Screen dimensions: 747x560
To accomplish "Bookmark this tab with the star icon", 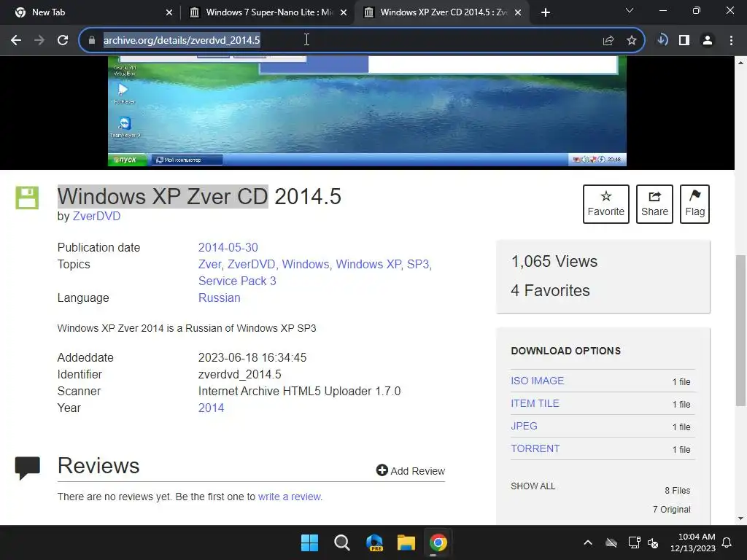I will [x=632, y=41].
